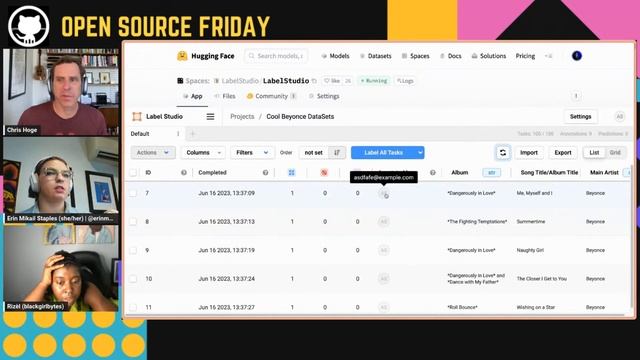Open the Actions dropdown
The width and height of the screenshot is (640, 360).
[x=153, y=153]
